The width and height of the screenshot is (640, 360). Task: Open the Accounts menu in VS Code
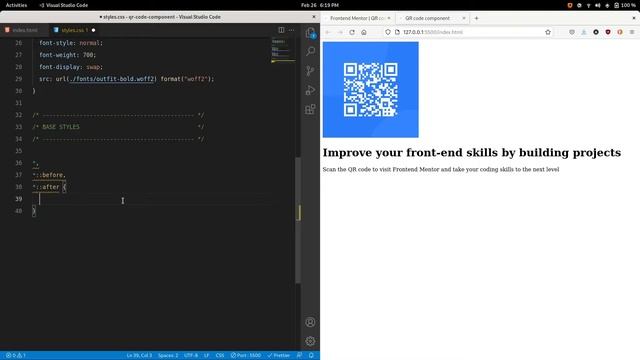point(310,322)
